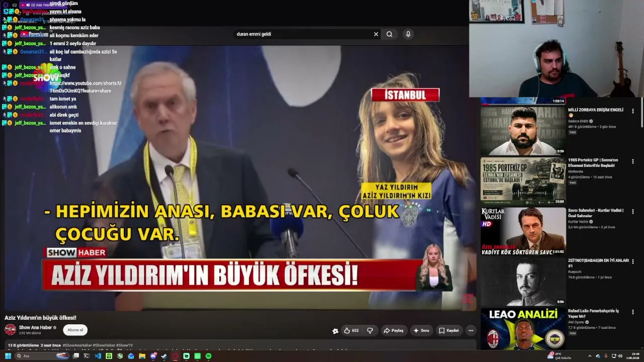The image size is (644, 362).
Task: Open the three-dot more actions menu below the video
Action: point(471,330)
